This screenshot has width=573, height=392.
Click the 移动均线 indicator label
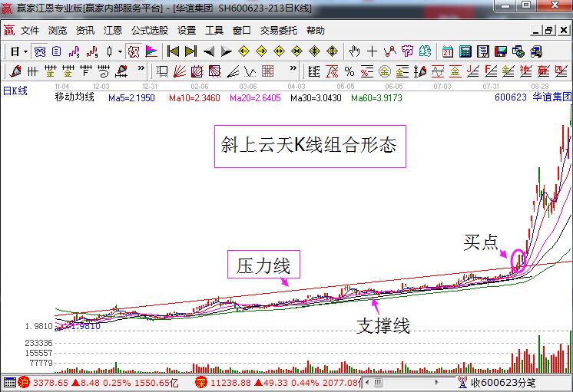75,97
